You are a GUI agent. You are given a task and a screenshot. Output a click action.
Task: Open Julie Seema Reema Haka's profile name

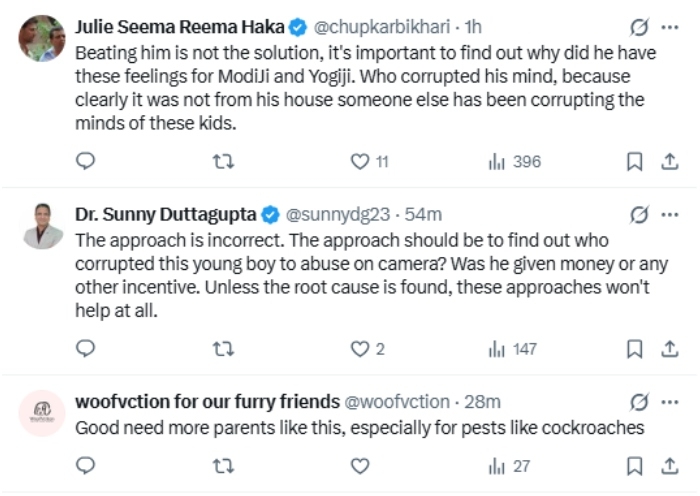179,27
